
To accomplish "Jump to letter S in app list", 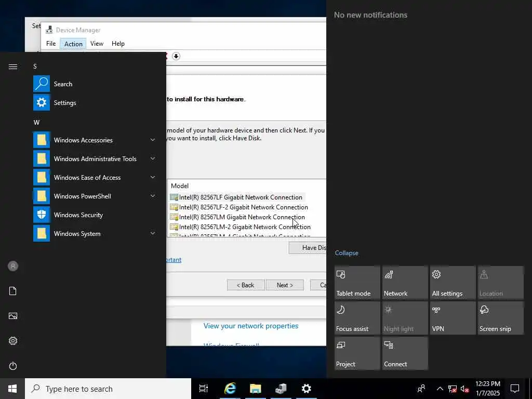I will pos(35,66).
